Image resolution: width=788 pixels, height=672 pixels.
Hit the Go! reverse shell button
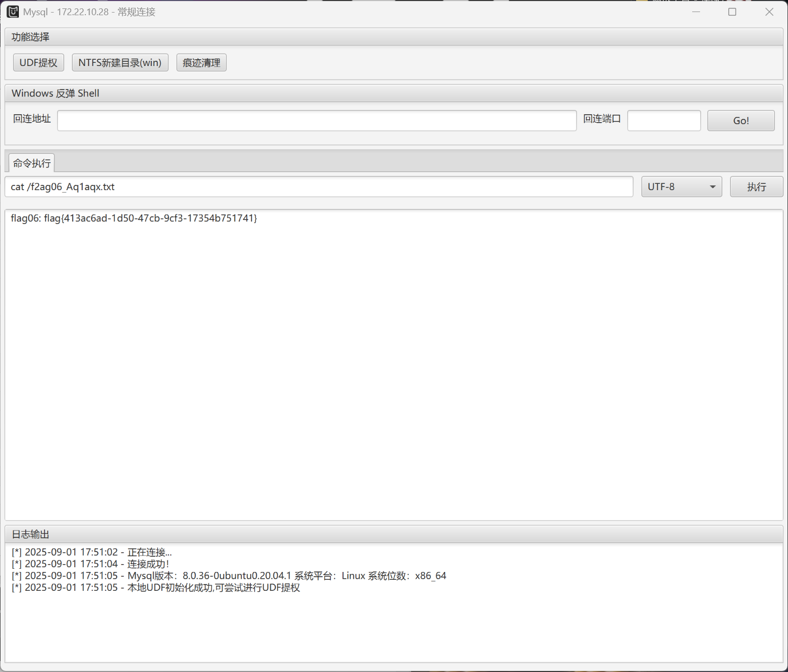tap(740, 120)
